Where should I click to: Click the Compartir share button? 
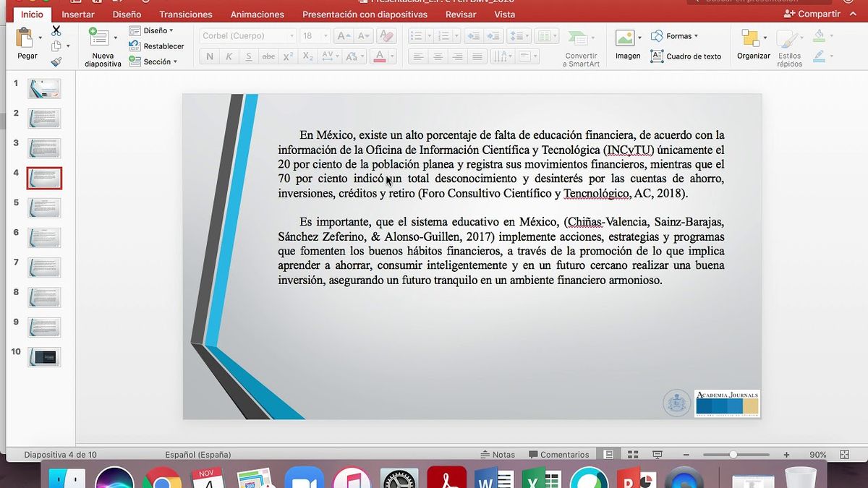tap(812, 14)
